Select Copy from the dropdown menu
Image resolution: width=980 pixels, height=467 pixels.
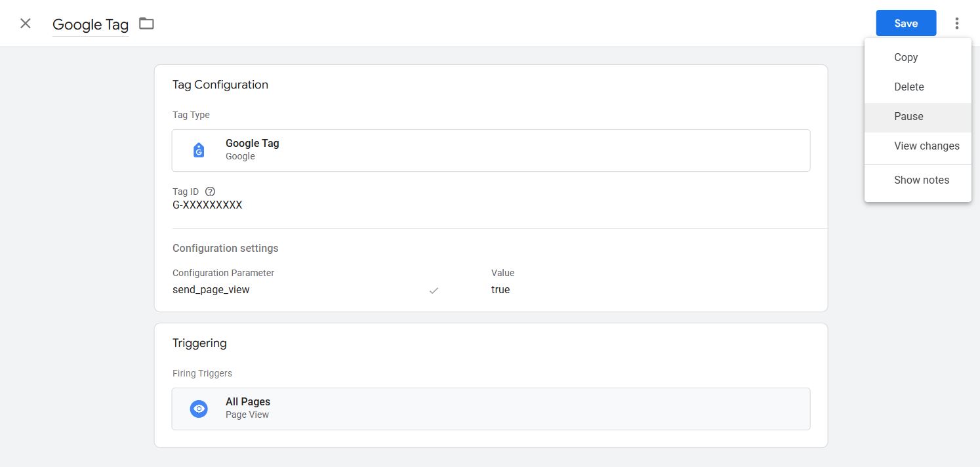pyautogui.click(x=906, y=57)
